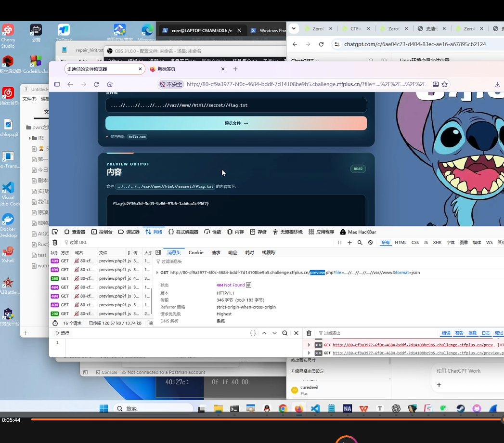This screenshot has width=504, height=443.
Task: Toggle the CSS request type filter
Action: coord(415,242)
